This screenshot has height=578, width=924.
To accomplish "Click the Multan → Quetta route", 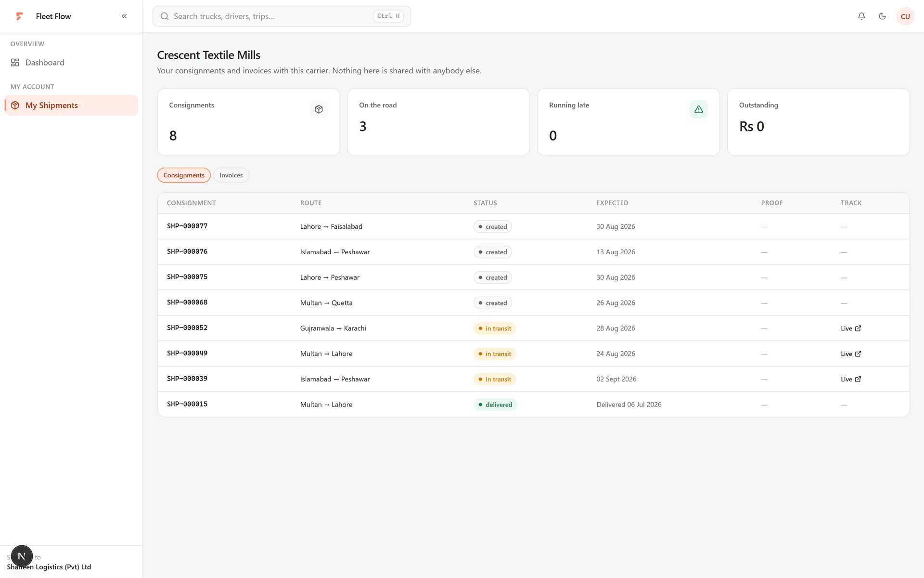I will (x=326, y=303).
